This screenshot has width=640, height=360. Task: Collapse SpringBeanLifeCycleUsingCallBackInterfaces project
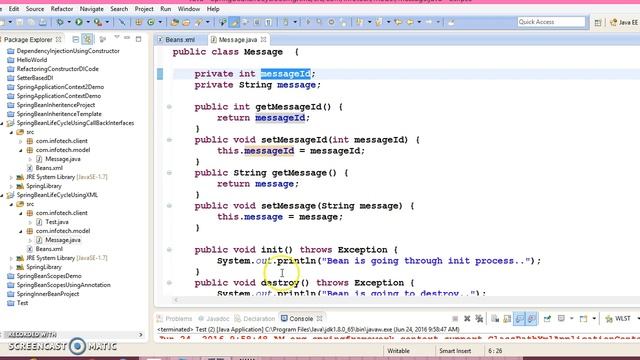click(x=2, y=123)
